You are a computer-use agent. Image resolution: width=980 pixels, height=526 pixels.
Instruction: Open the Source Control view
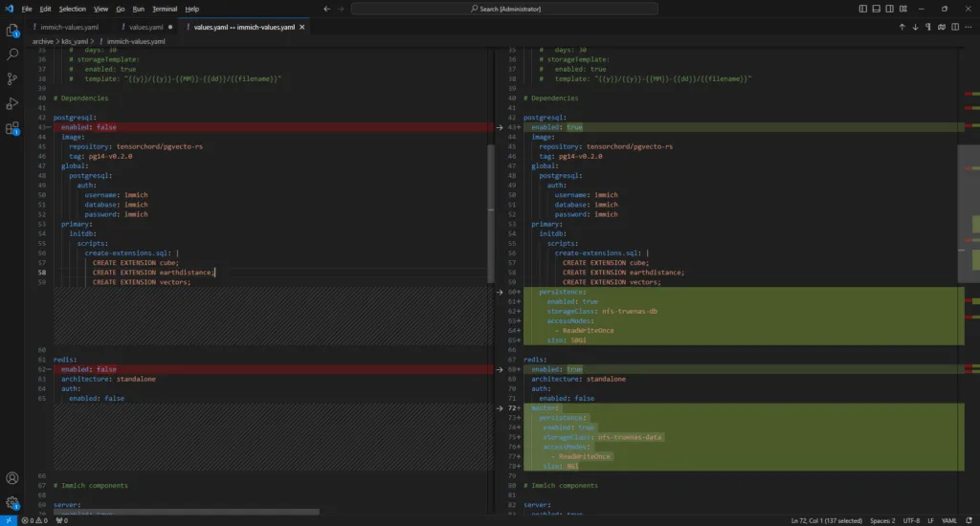pyautogui.click(x=12, y=78)
